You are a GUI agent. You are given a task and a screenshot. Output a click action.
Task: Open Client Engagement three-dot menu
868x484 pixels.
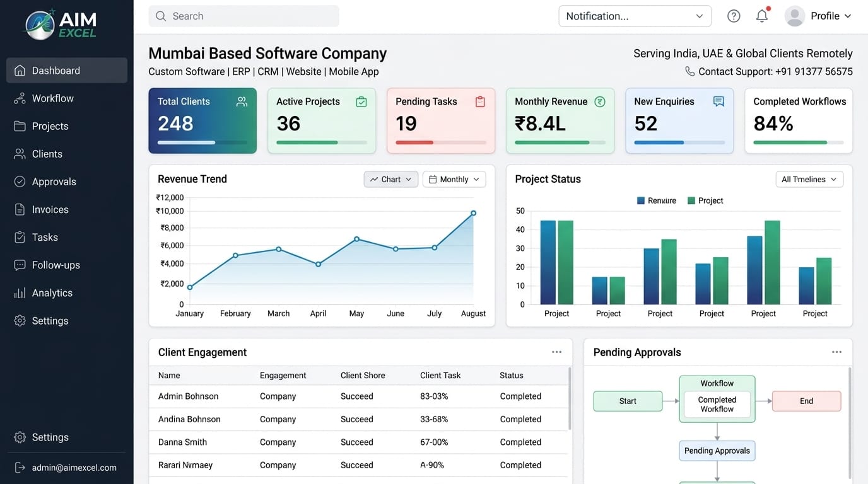pyautogui.click(x=556, y=352)
